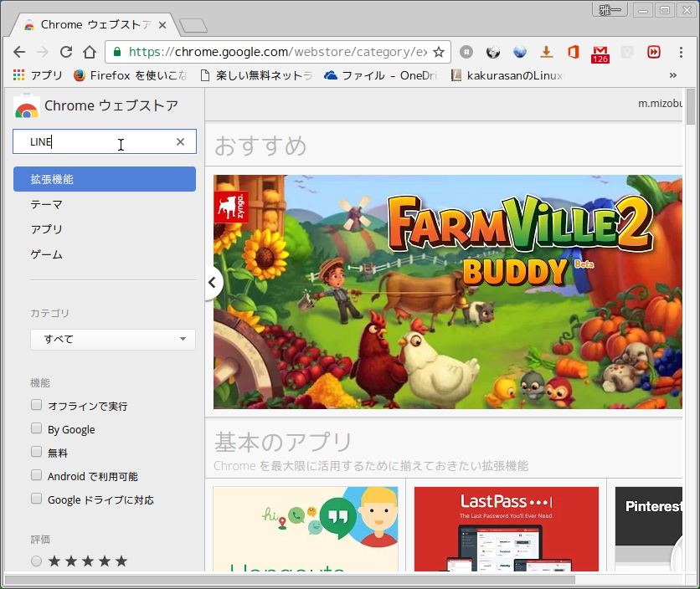Check the By Google filter
The width and height of the screenshot is (700, 589).
pyautogui.click(x=37, y=428)
